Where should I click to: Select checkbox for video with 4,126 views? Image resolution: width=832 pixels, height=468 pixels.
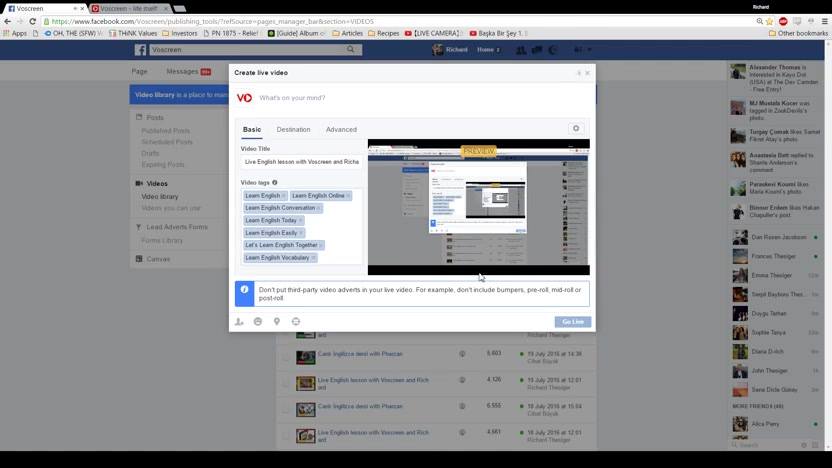[x=285, y=383]
